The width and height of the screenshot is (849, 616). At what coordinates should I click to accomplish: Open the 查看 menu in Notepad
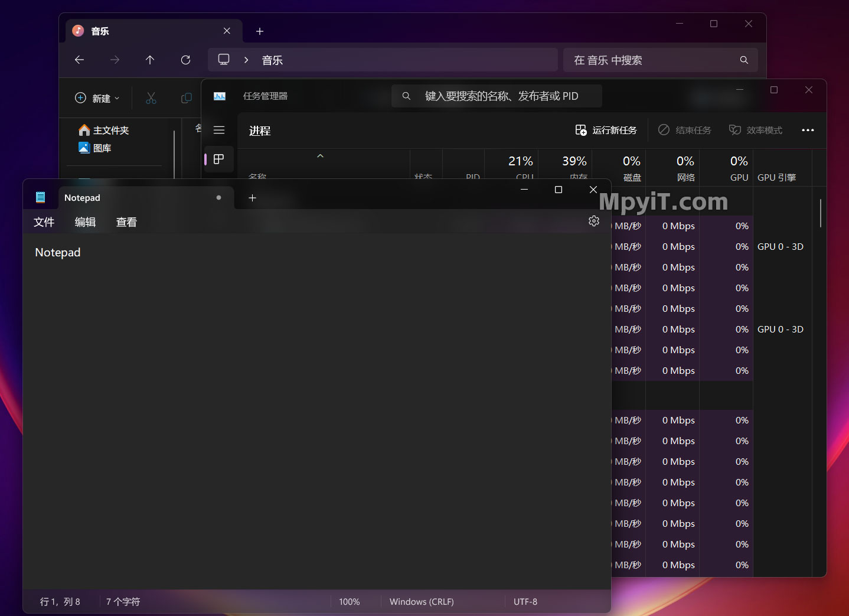(x=126, y=222)
